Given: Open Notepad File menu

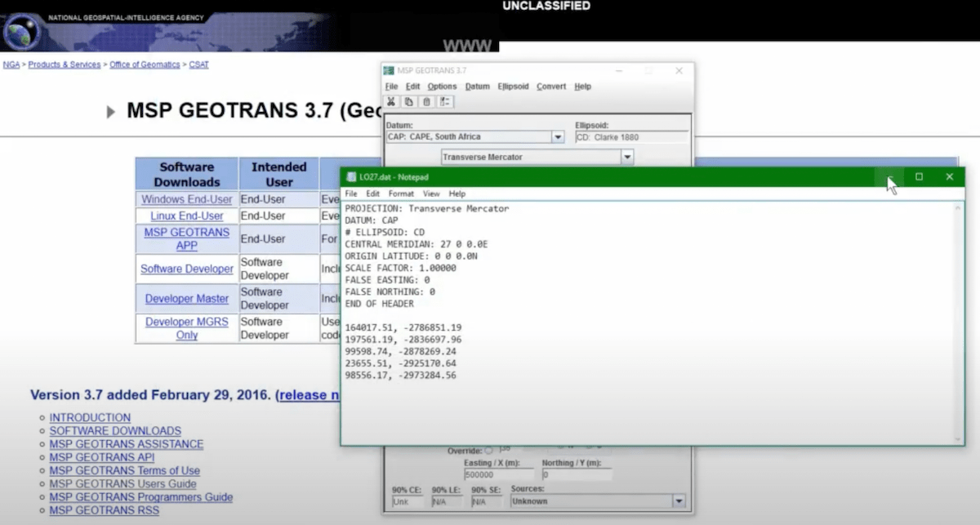Looking at the screenshot, I should click(350, 194).
